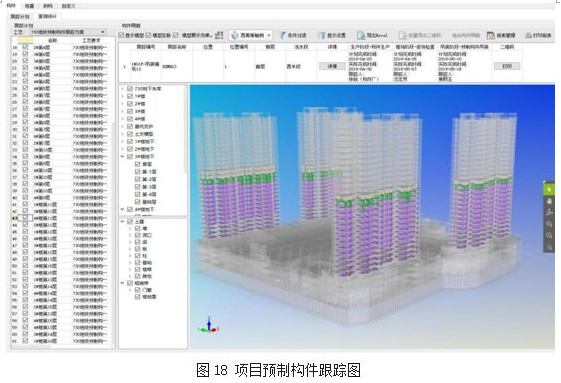This screenshot has height=383, width=561.
Task: Switch to the 构件 top tab
Action: (11, 6)
